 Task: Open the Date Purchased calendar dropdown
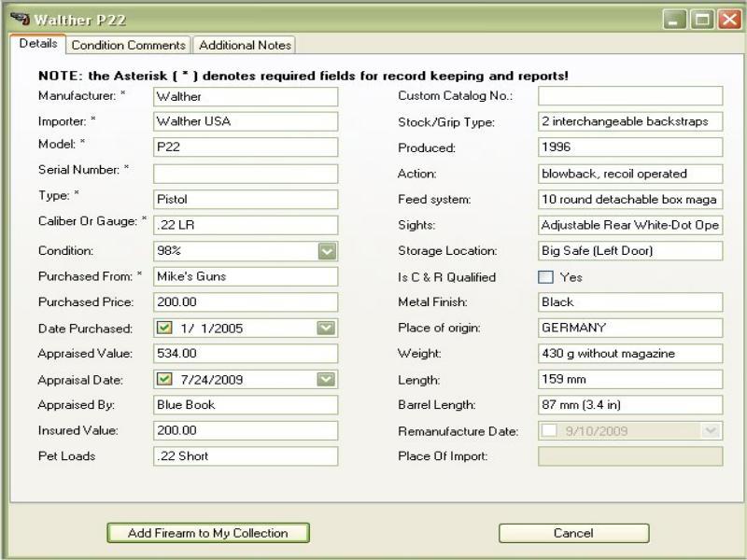click(326, 328)
